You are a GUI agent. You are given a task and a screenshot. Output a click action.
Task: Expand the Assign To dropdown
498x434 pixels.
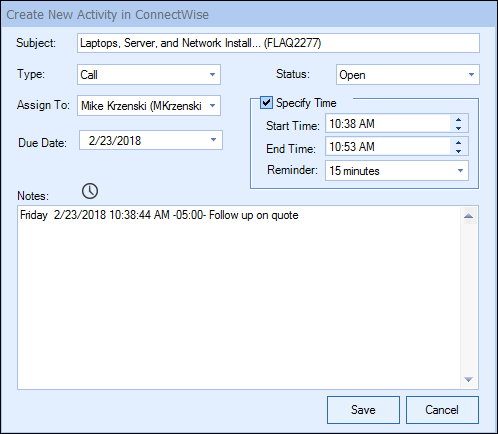(212, 106)
